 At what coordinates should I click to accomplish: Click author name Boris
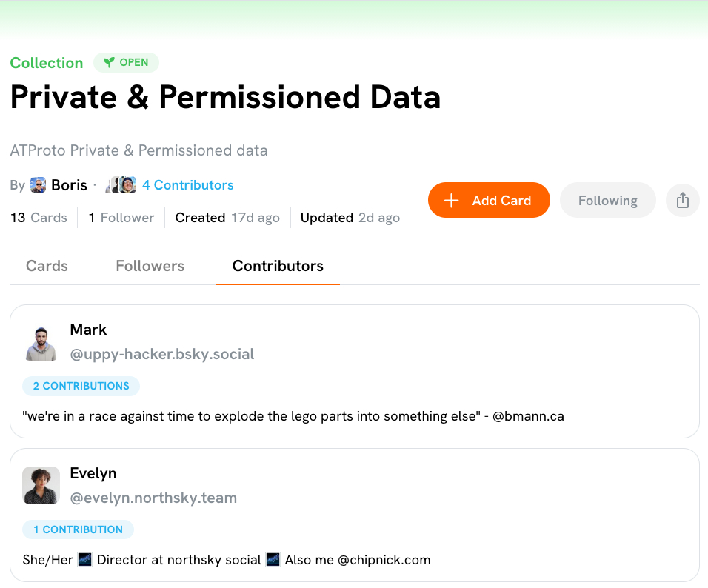click(69, 185)
